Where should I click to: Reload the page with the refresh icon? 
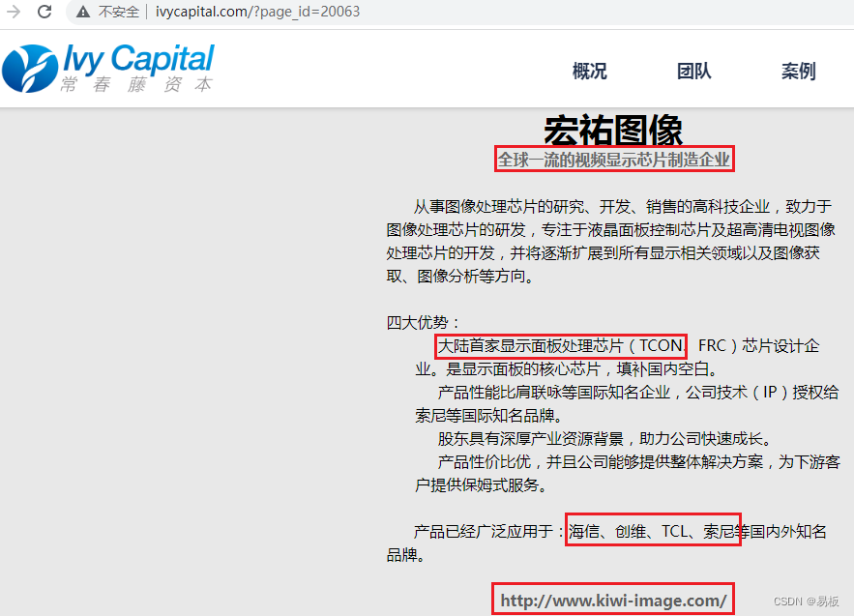(x=44, y=12)
